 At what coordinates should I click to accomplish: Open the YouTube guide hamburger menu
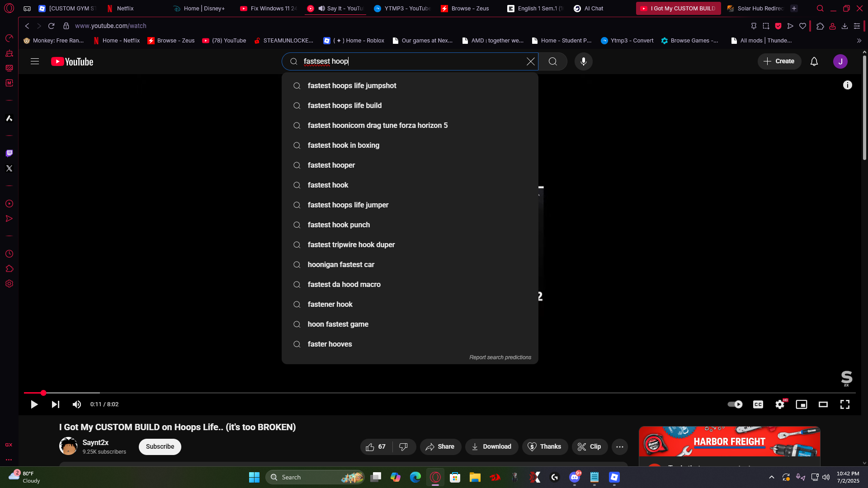(x=35, y=61)
